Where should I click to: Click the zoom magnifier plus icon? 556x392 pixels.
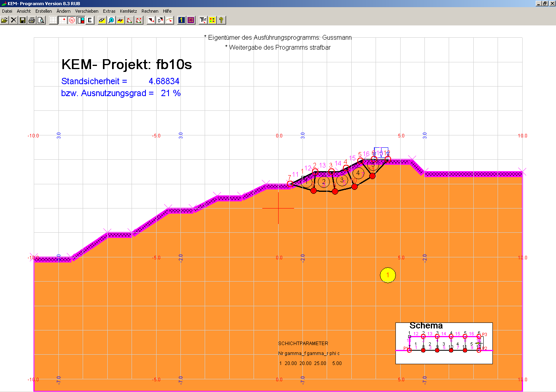point(111,20)
